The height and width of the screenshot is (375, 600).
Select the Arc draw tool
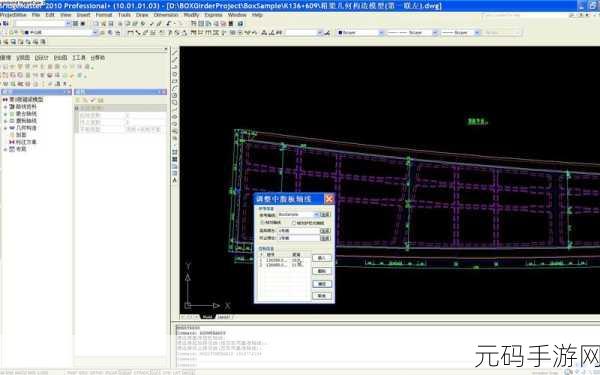[175, 89]
